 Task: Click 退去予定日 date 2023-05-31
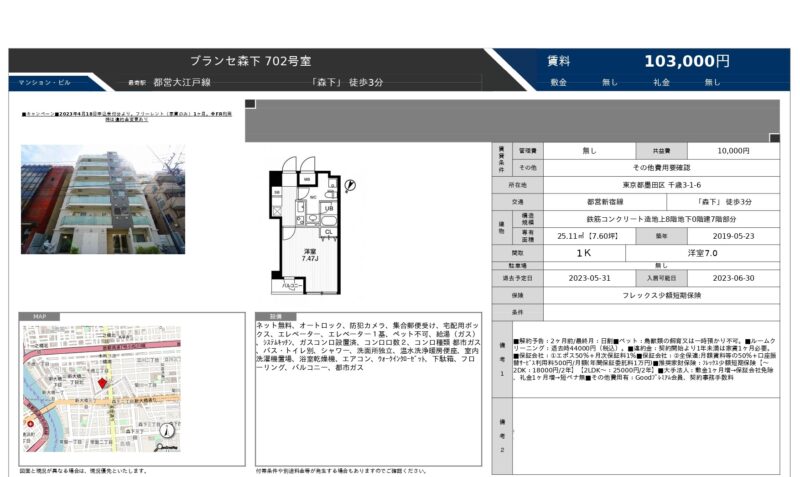[589, 279]
